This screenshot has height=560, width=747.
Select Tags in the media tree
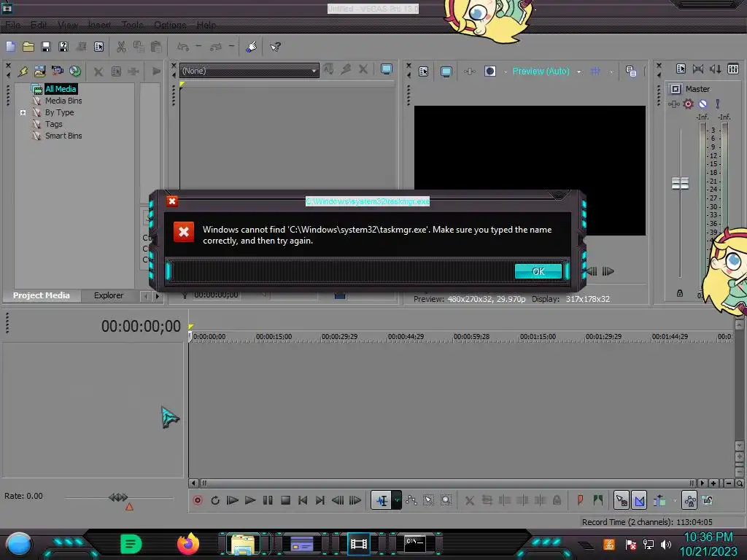pyautogui.click(x=53, y=124)
